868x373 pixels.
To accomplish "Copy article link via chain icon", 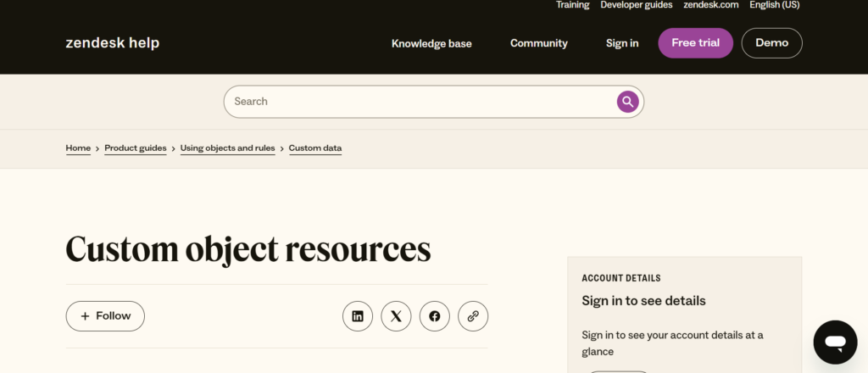I will [x=473, y=316].
